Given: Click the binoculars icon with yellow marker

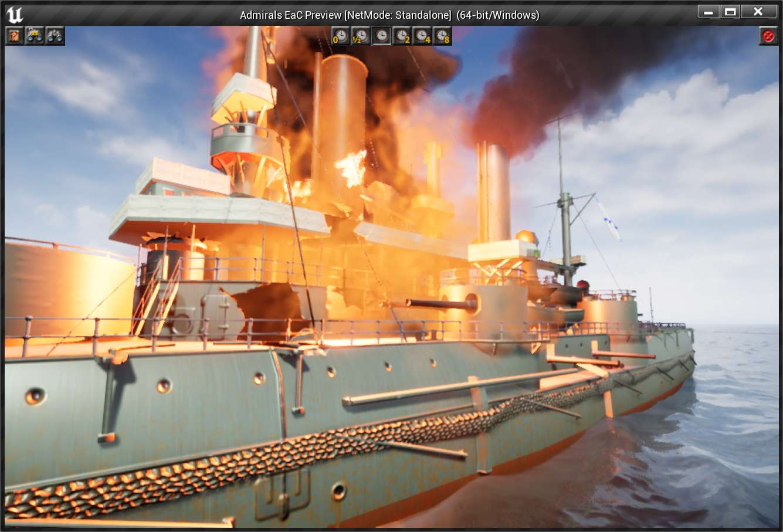Looking at the screenshot, I should 35,36.
